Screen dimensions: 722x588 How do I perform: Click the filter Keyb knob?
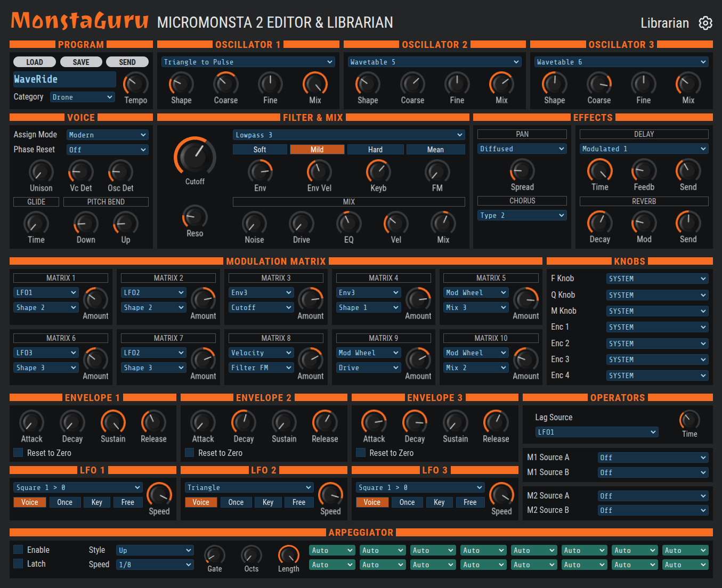click(x=378, y=171)
